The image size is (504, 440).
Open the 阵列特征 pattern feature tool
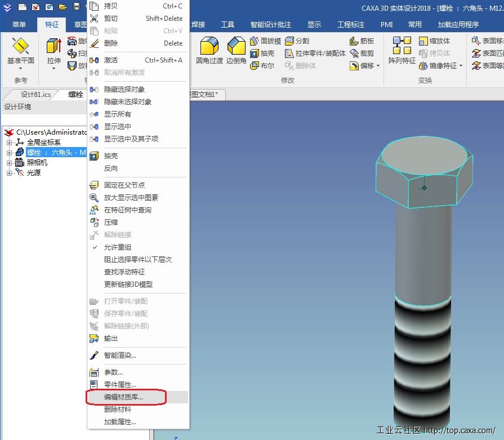402,46
